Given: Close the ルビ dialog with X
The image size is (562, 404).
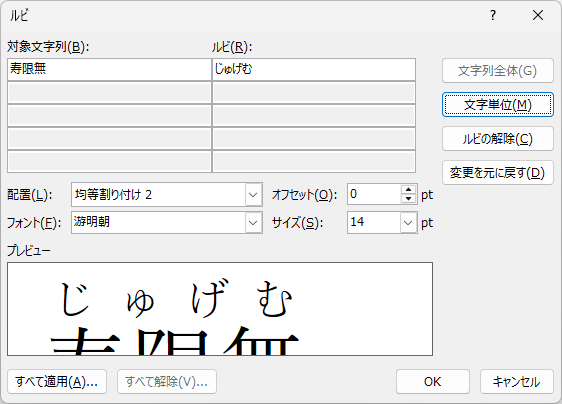Looking at the screenshot, I should pos(538,15).
